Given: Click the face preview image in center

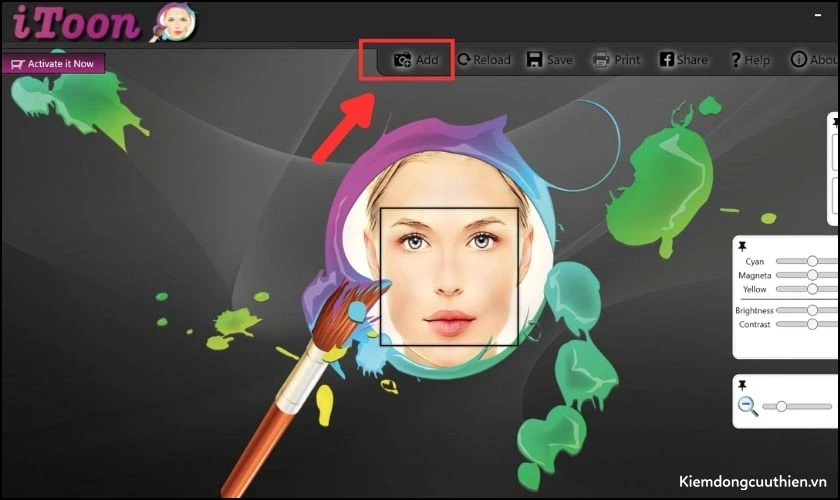Looking at the screenshot, I should [x=449, y=277].
